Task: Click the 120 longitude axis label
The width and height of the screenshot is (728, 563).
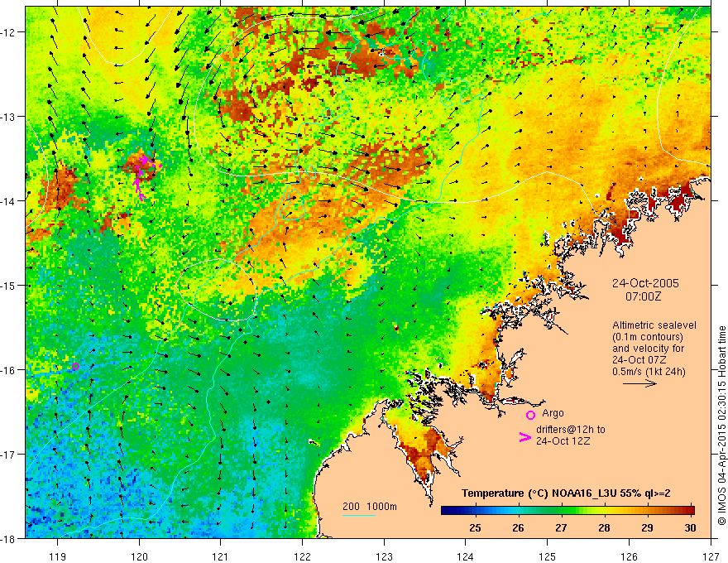Action: [x=139, y=557]
